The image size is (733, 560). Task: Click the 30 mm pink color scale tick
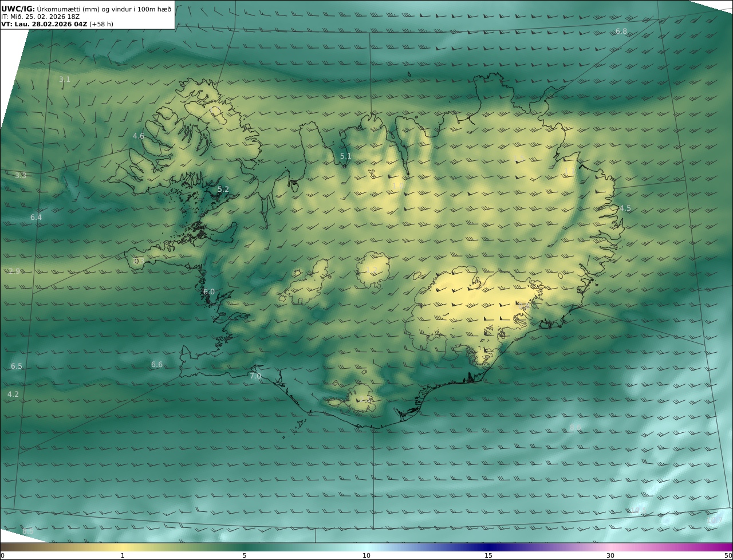point(610,555)
